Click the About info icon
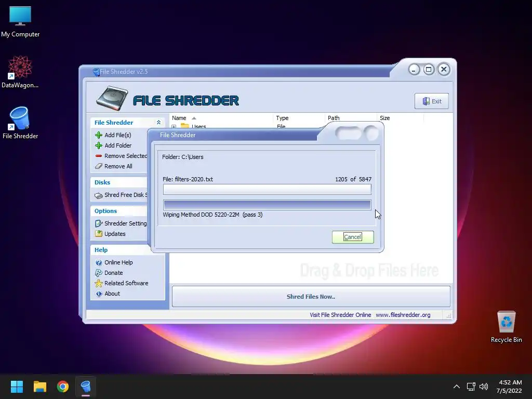Viewport: 532px width, 399px height. click(99, 294)
